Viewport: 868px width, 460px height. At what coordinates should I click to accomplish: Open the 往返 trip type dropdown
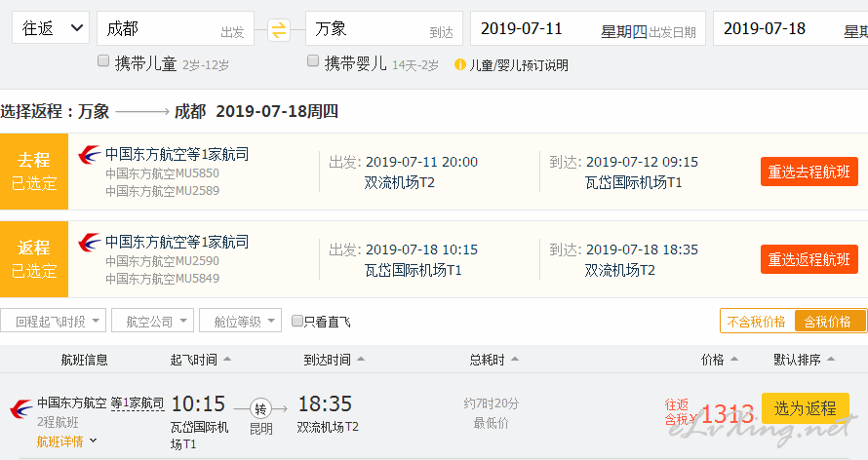51,27
